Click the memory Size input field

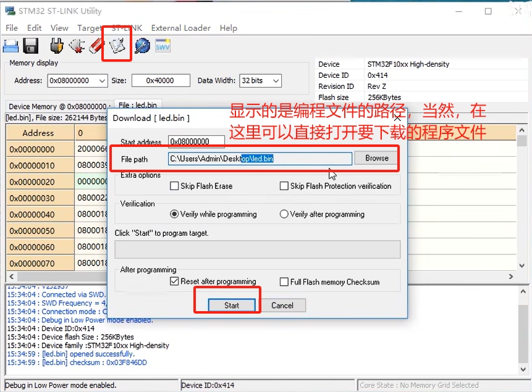161,81
